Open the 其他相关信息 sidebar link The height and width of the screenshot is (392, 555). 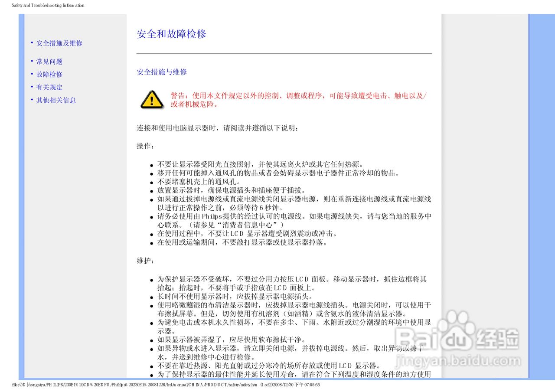pos(56,100)
